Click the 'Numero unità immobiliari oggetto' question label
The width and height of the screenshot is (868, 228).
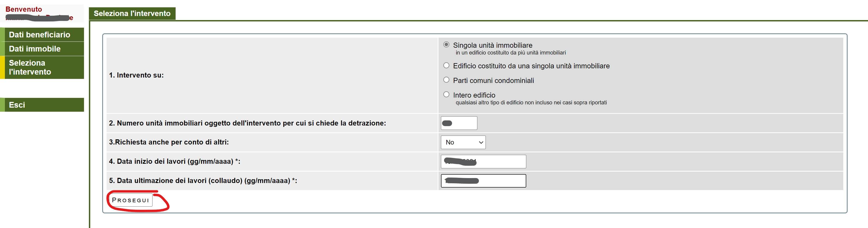coord(247,123)
